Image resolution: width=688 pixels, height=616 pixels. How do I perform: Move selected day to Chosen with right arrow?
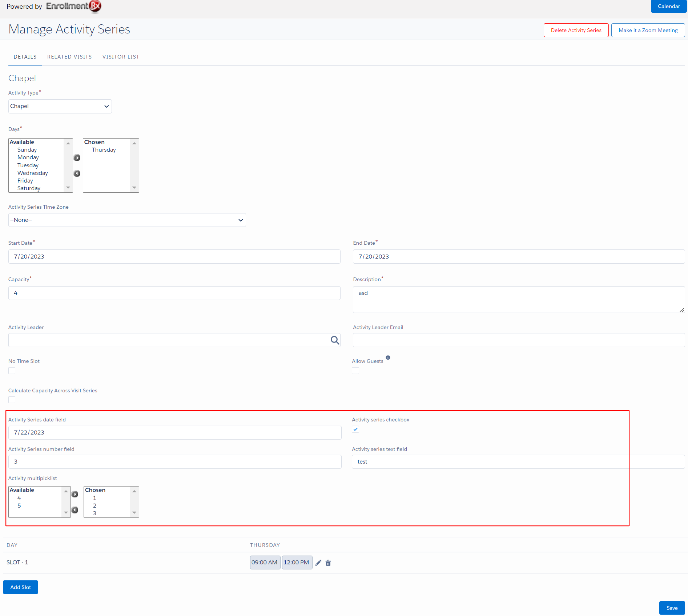coord(77,158)
